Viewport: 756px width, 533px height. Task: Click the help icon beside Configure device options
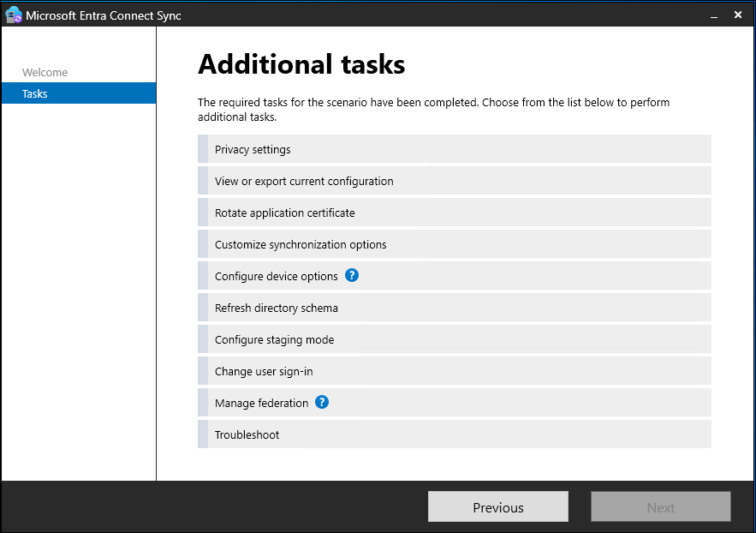pos(351,276)
